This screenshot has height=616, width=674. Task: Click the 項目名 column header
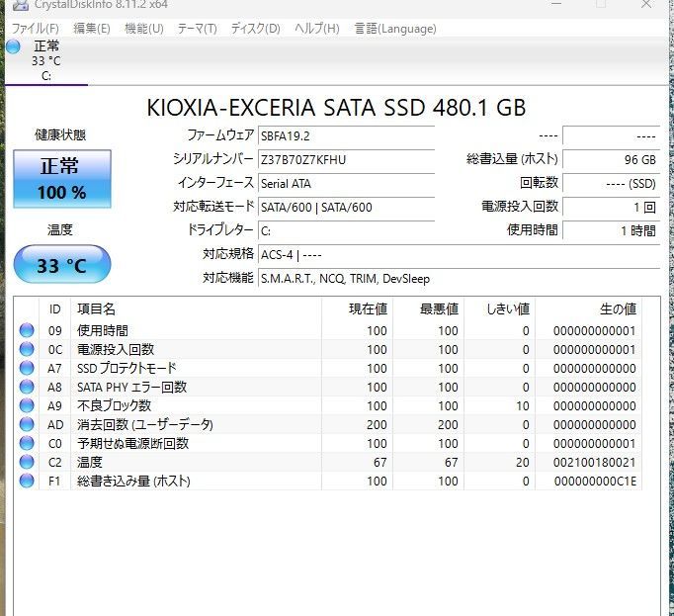pos(196,308)
